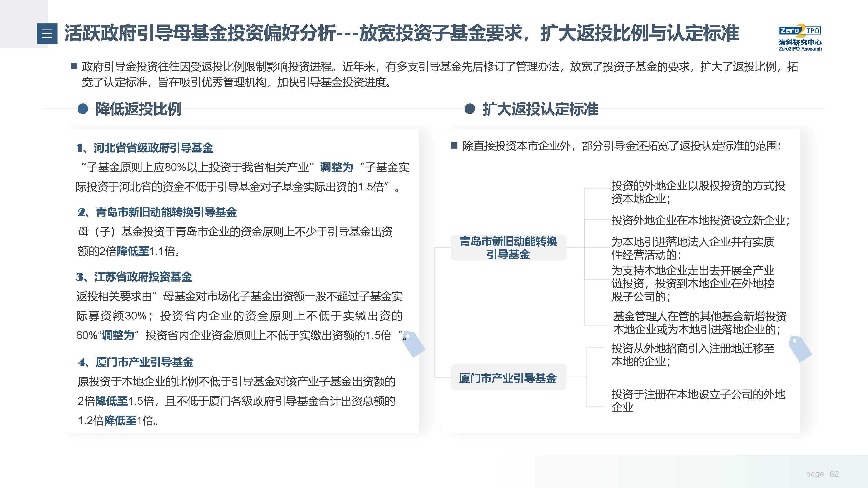Viewport: 868px width, 488px height.
Task: Click heading 4、厦门市产业引导基金 on left
Action: pyautogui.click(x=135, y=362)
